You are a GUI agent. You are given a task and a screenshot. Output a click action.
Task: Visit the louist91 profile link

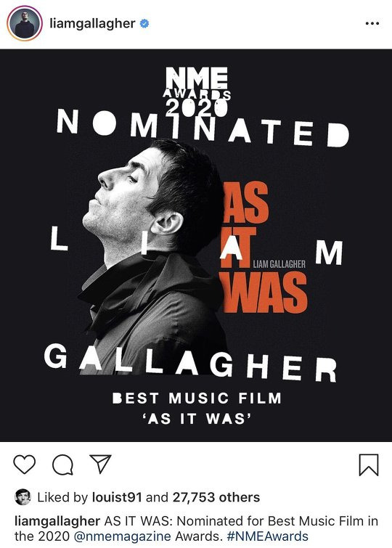117,497
